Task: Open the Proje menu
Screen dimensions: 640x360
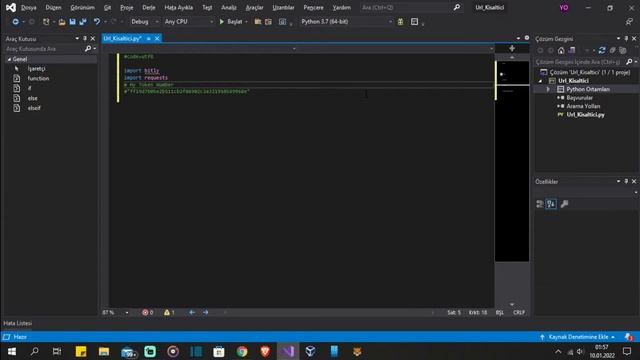Action: [127, 7]
